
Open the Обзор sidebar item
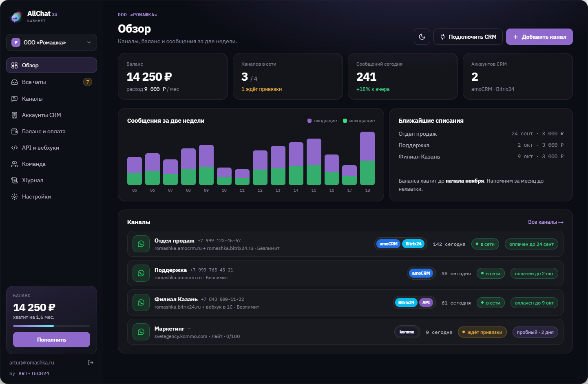(51, 65)
